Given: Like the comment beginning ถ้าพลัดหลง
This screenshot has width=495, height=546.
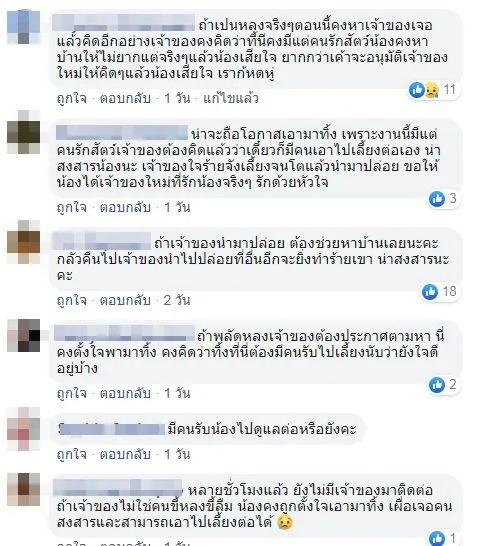Looking at the screenshot, I should click(x=72, y=393).
